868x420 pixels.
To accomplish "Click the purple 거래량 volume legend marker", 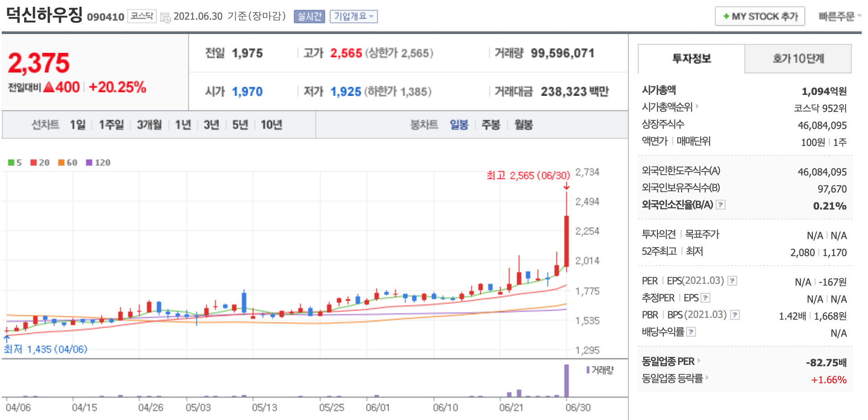I will pyautogui.click(x=588, y=370).
